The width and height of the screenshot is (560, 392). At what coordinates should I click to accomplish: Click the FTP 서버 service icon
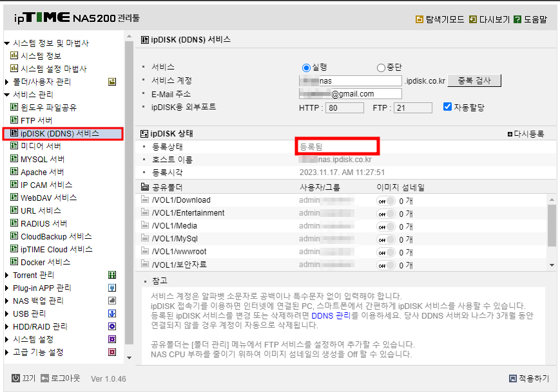(14, 120)
